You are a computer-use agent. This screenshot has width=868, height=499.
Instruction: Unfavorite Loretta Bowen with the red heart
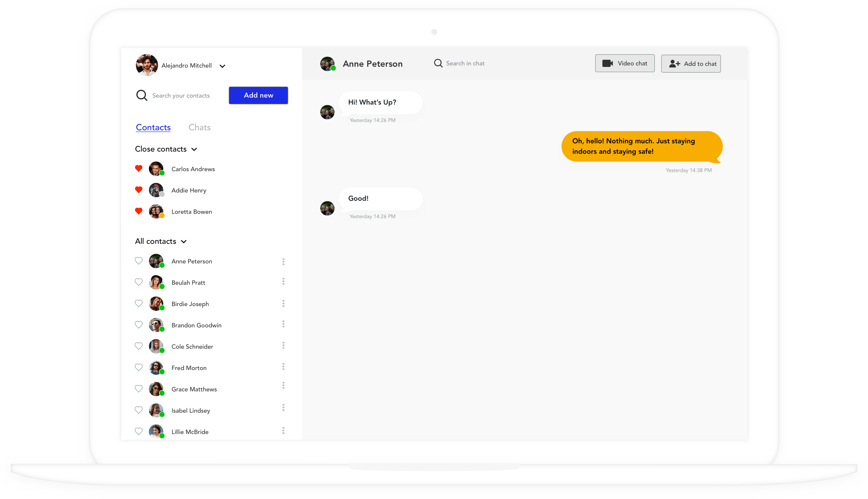(139, 211)
